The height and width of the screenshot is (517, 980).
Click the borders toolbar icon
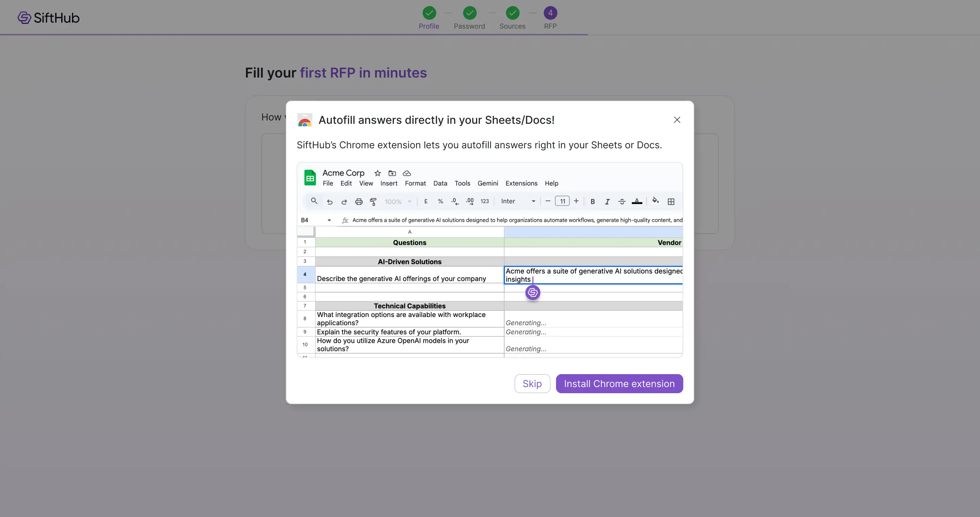[x=671, y=202]
